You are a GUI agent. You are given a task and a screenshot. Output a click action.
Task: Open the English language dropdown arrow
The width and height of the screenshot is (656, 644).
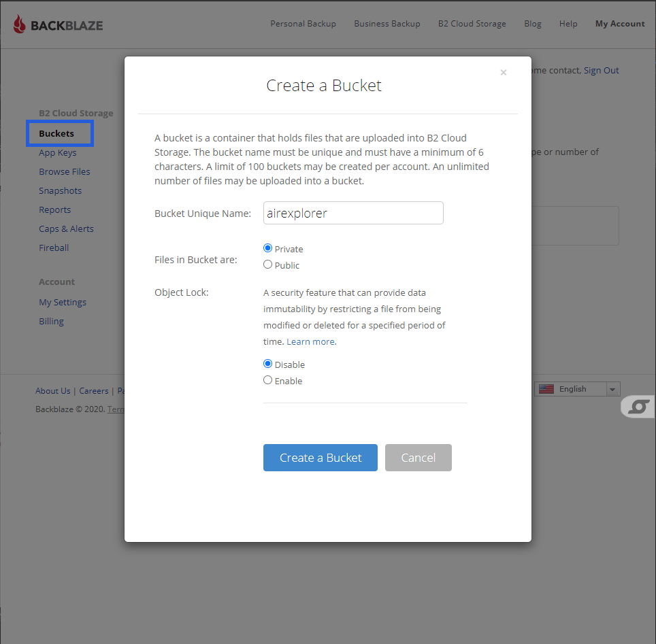tap(612, 390)
